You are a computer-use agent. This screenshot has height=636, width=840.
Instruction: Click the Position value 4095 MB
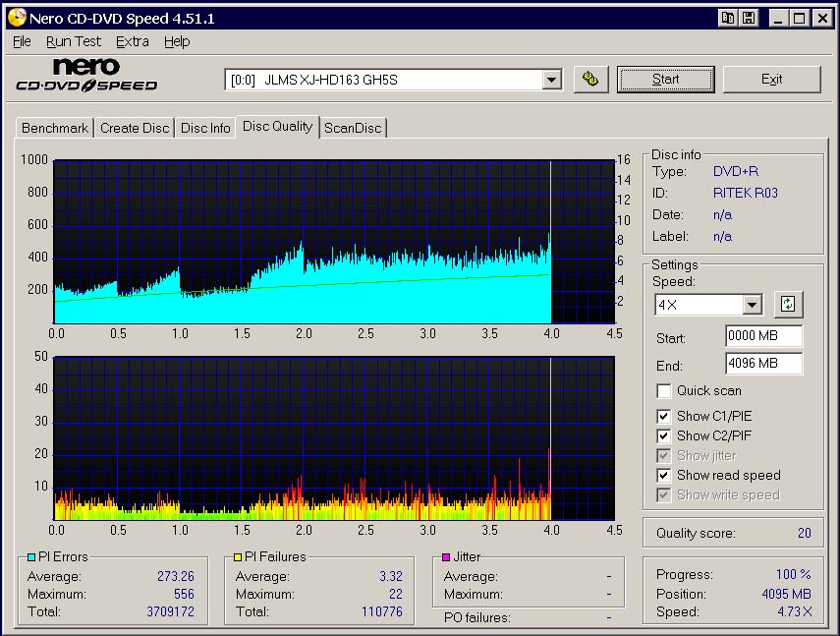pos(786,594)
